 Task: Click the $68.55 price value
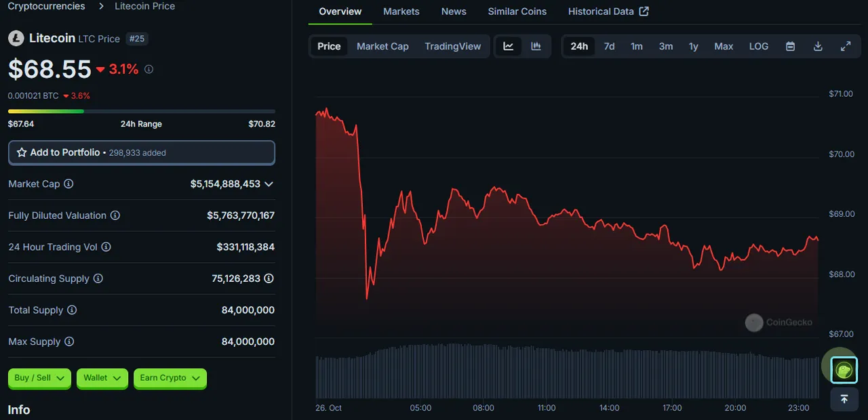[x=50, y=69]
